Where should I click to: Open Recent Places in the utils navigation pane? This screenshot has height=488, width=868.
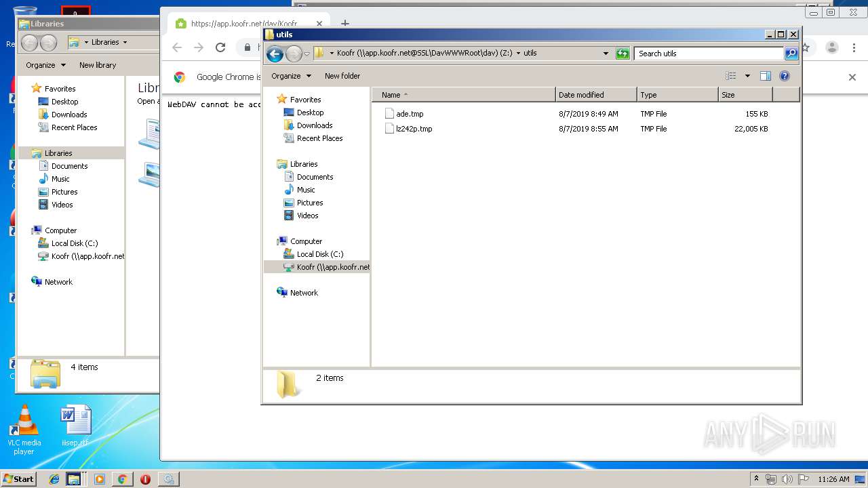(x=319, y=138)
